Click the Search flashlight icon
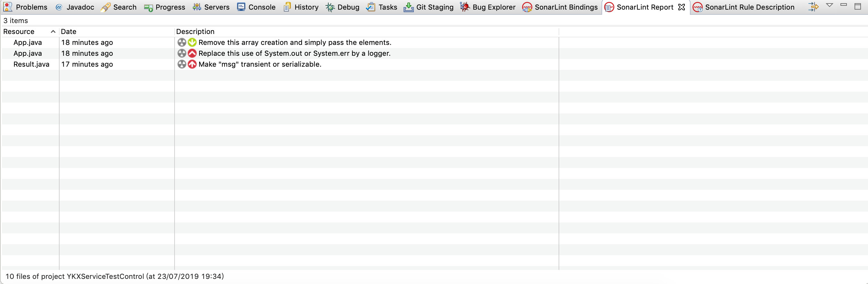This screenshot has height=284, width=868. (105, 7)
